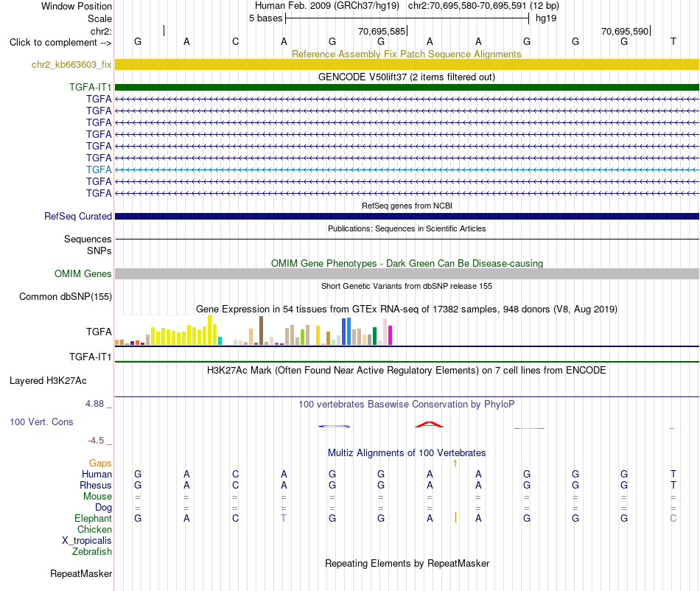The height and width of the screenshot is (591, 700).
Task: Open the 100 Vert. Cons track settings
Action: [41, 422]
